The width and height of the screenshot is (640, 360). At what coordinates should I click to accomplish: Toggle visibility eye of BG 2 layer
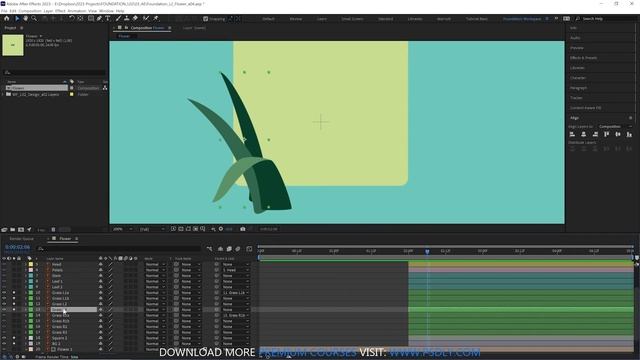click(4, 344)
